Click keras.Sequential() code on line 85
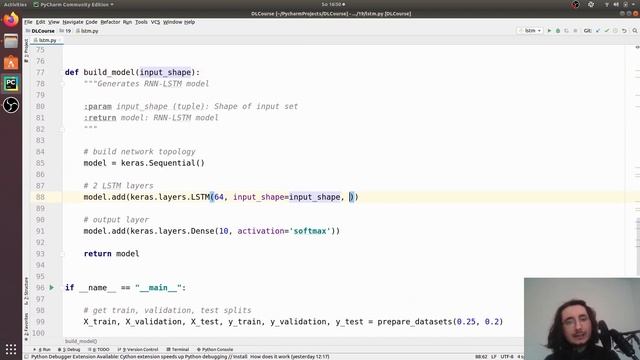This screenshot has width=640, height=360. pyautogui.click(x=163, y=163)
